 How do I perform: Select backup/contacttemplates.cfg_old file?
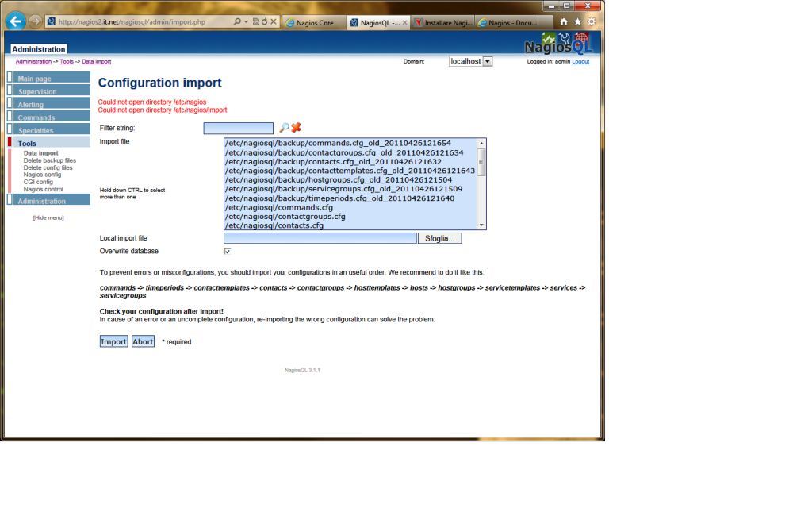click(350, 171)
